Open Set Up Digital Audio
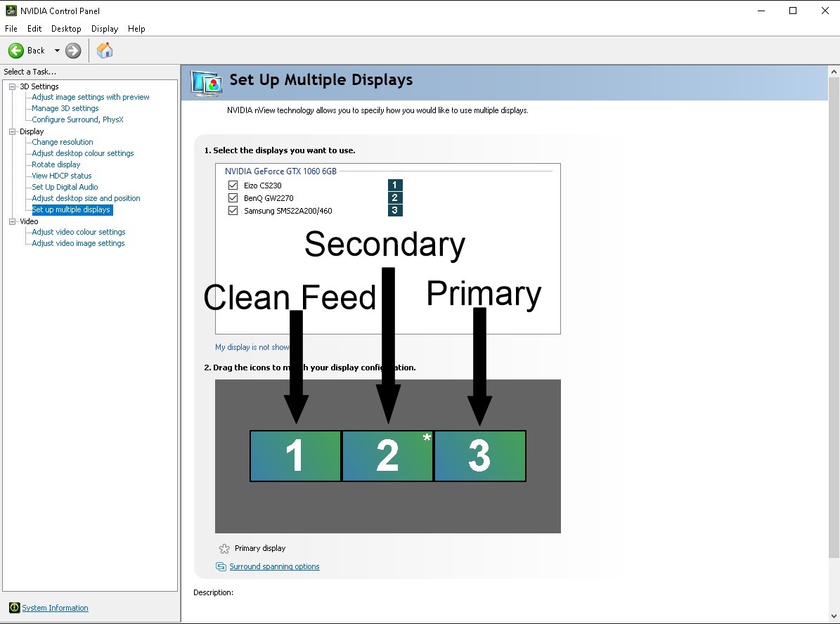Image resolution: width=840 pixels, height=624 pixels. pos(65,187)
